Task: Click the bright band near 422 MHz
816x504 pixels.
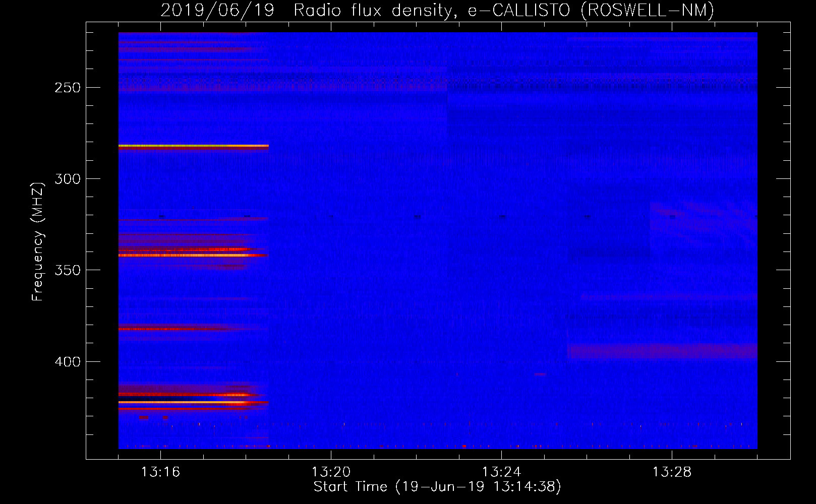Action: pyautogui.click(x=194, y=402)
